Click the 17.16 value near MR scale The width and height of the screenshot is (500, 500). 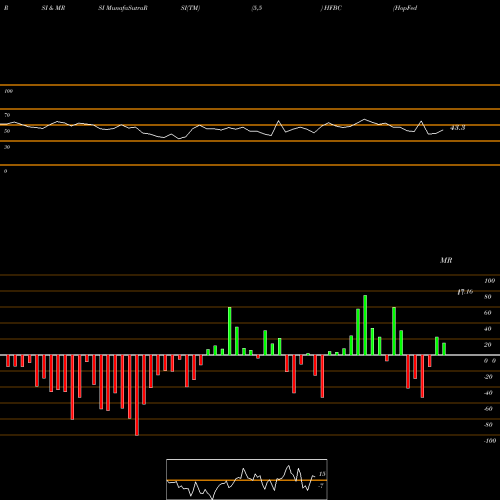[465, 292]
